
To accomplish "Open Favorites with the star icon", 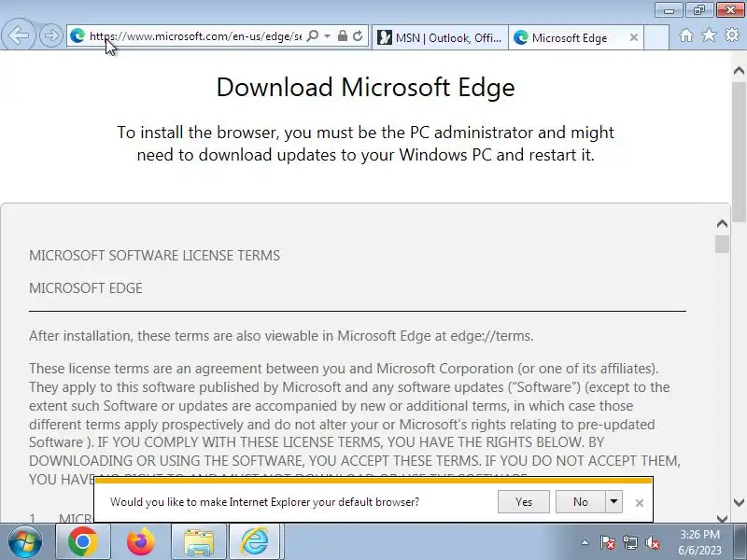I will pyautogui.click(x=709, y=35).
